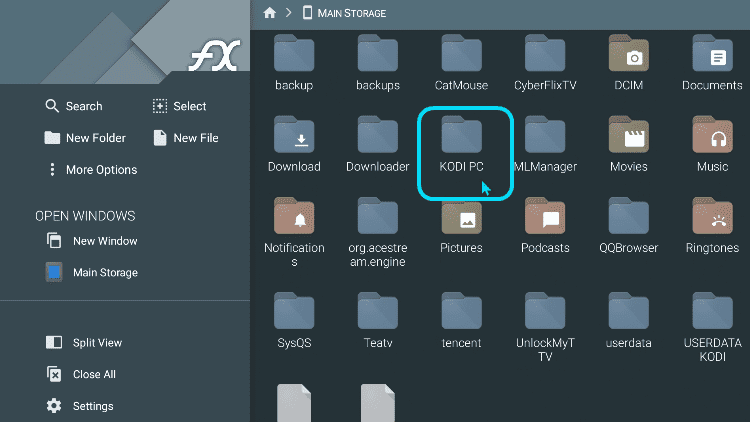Open the CyberFlixTV folder
This screenshot has height=422, width=750.
[545, 63]
